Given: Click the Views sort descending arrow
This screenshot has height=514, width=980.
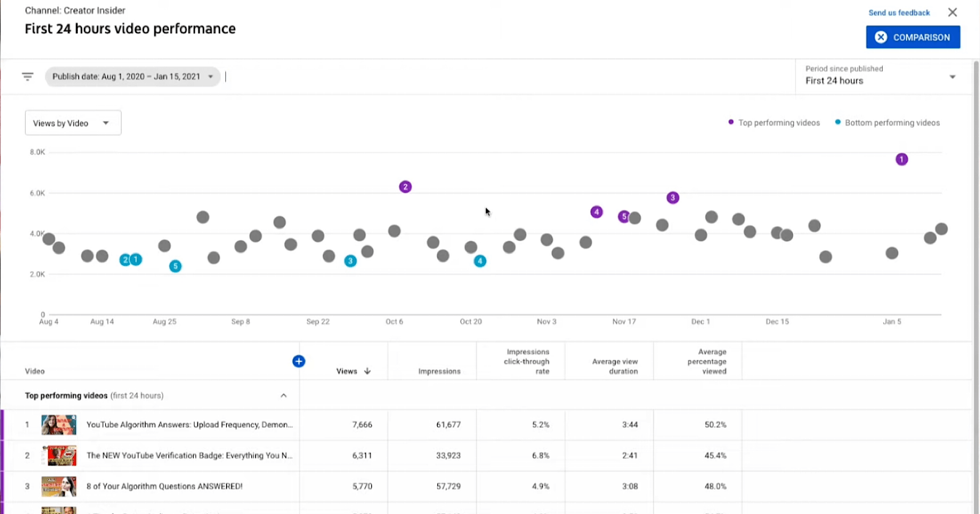Looking at the screenshot, I should 367,371.
